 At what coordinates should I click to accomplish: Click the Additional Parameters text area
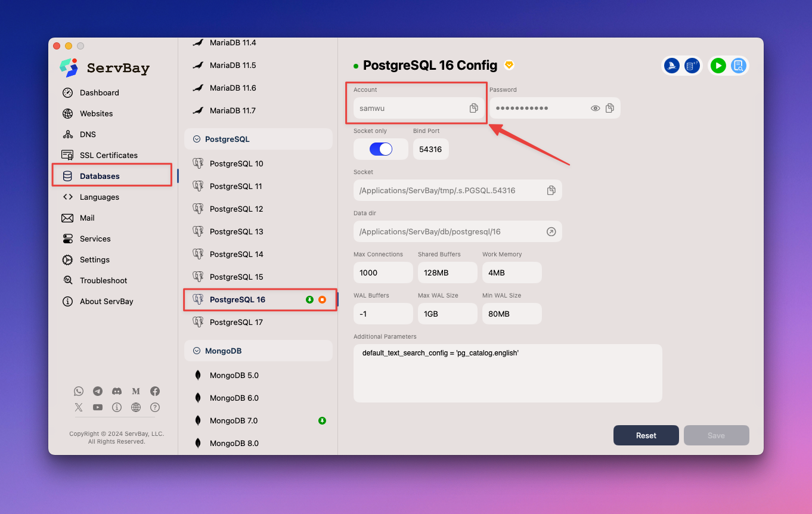(508, 373)
